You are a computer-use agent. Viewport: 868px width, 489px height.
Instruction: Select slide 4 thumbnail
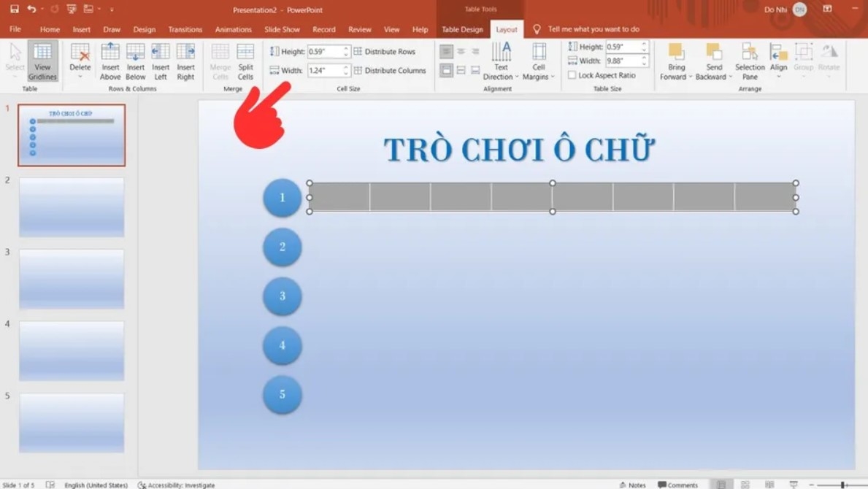point(72,351)
